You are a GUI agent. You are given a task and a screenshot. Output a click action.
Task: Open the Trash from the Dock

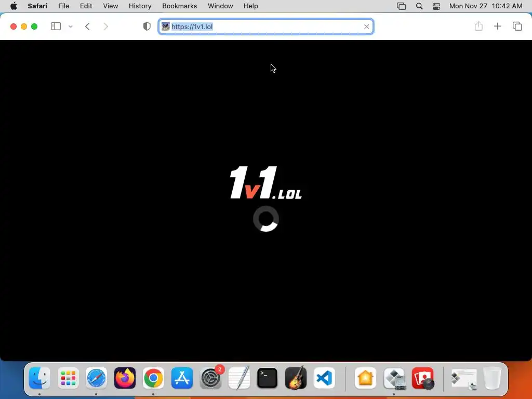[x=493, y=378]
